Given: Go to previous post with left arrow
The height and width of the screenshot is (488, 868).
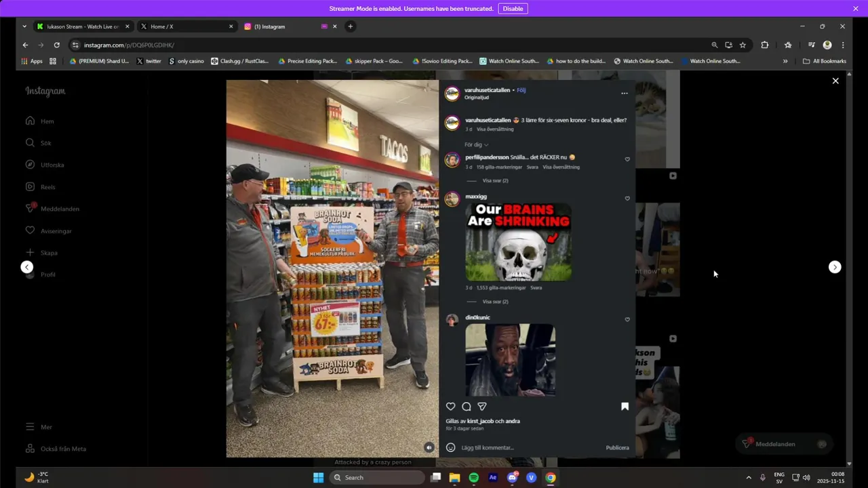Looking at the screenshot, I should pos(26,267).
